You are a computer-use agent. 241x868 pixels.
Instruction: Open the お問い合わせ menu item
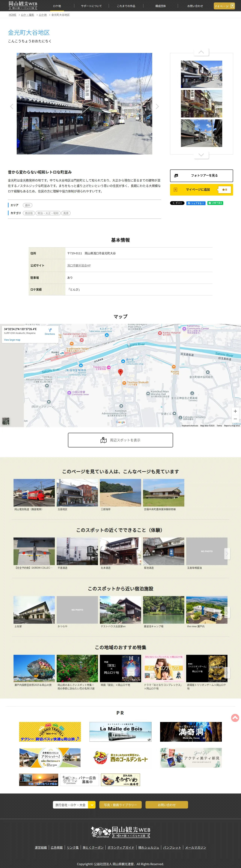tap(195, 6)
